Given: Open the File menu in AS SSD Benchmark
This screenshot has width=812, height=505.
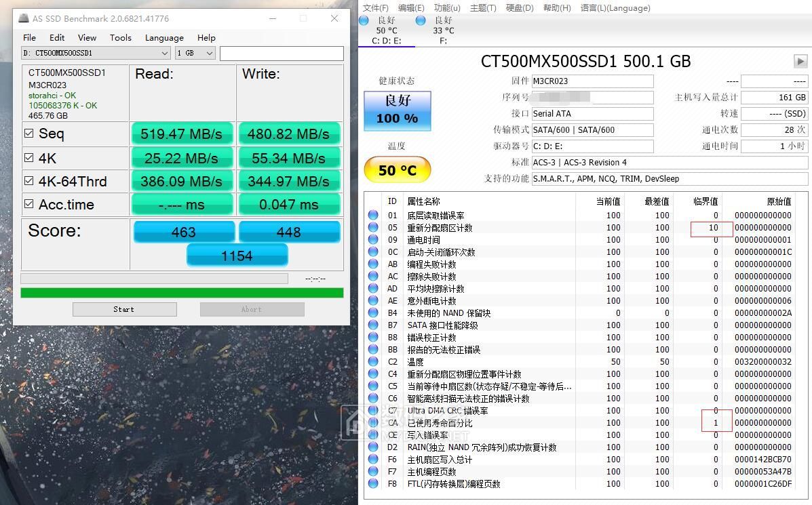Looking at the screenshot, I should (x=30, y=37).
